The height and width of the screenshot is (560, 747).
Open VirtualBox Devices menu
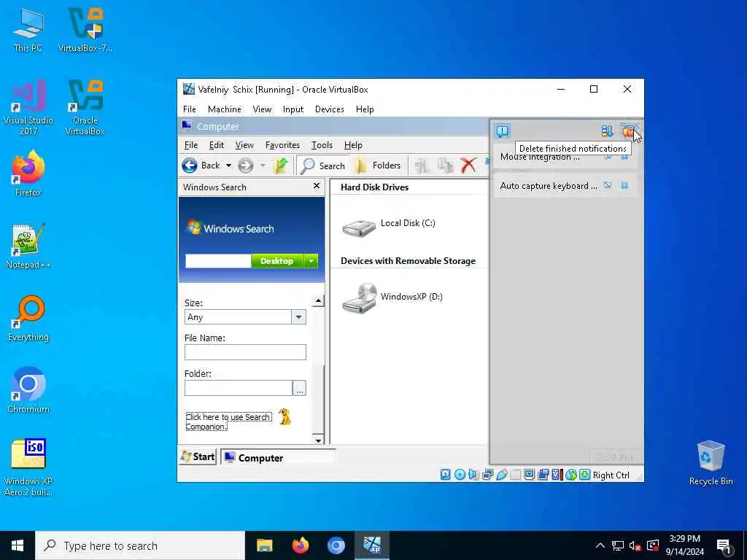(x=329, y=109)
